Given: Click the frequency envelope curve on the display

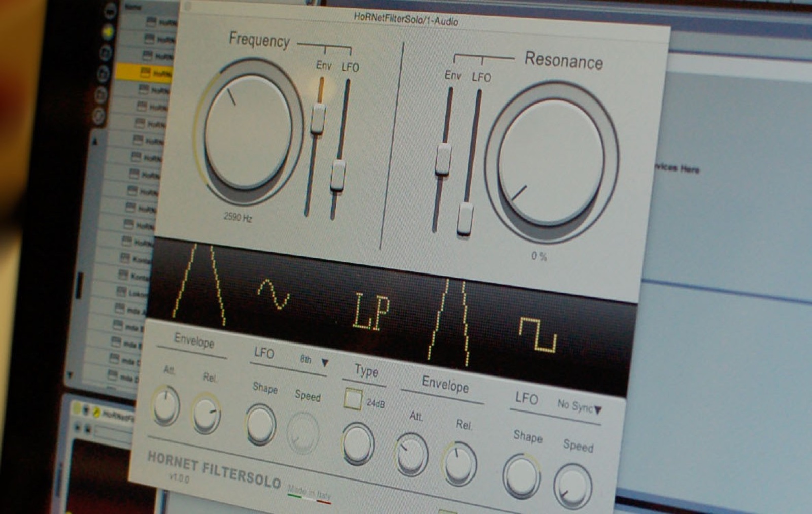Looking at the screenshot, I should (199, 285).
